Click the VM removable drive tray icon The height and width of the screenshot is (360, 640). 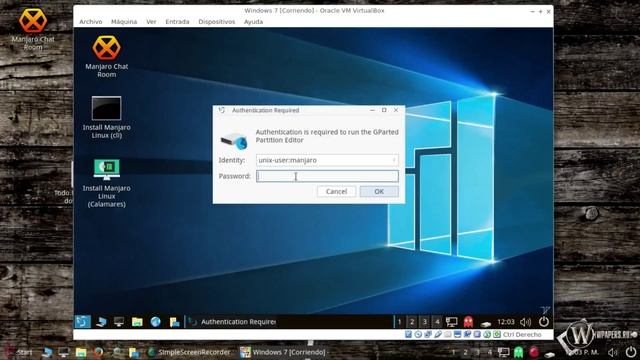click(485, 324)
